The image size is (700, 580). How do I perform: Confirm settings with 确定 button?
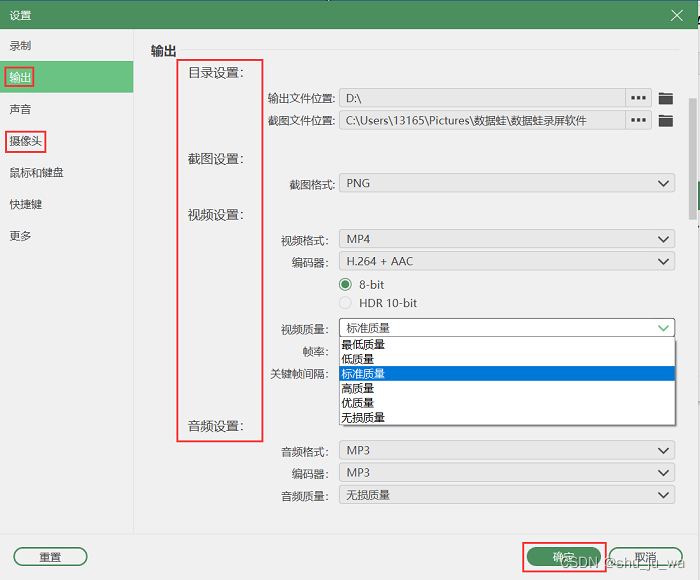coord(564,556)
